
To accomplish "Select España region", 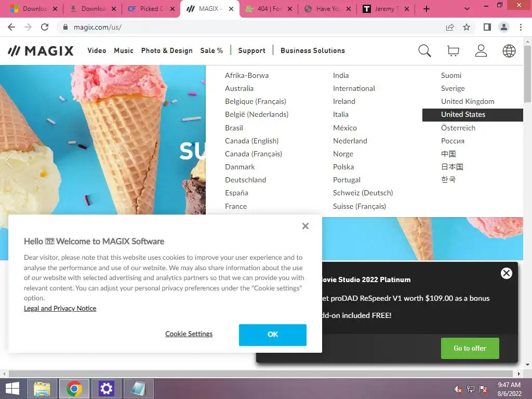I will point(236,193).
